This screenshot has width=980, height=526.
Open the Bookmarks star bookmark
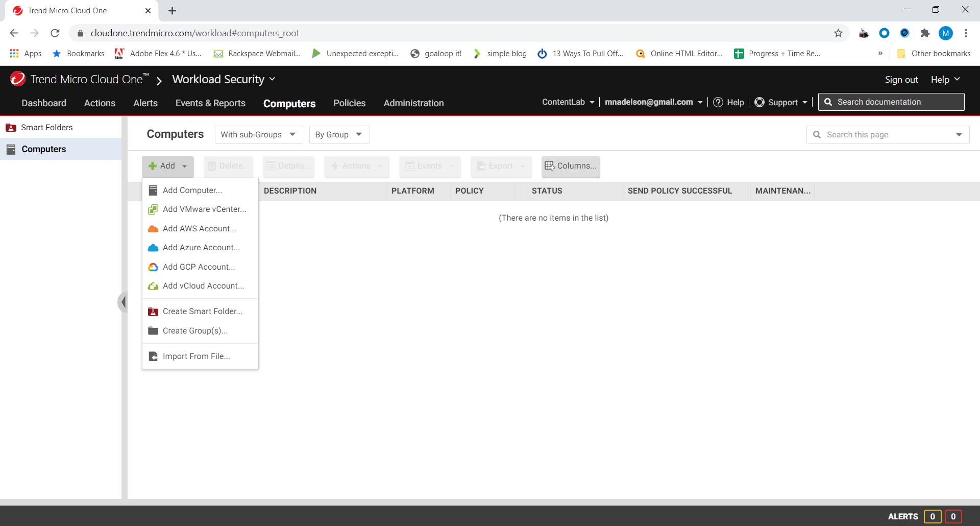pyautogui.click(x=78, y=54)
